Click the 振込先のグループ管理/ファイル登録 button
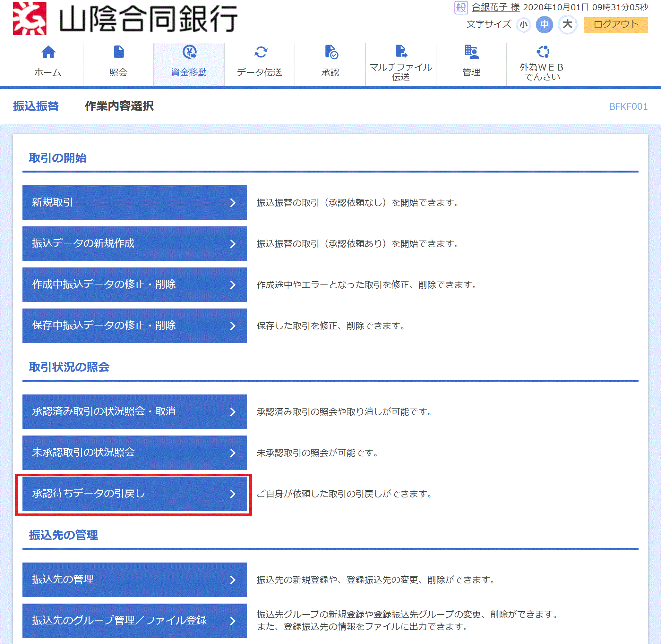661x644 pixels. click(x=135, y=621)
